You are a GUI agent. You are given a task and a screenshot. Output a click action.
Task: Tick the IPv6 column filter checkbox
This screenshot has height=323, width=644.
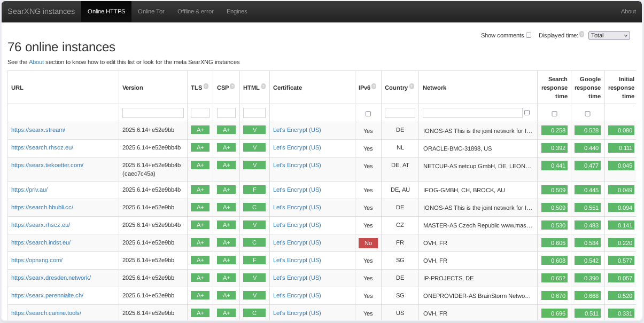[x=368, y=114]
